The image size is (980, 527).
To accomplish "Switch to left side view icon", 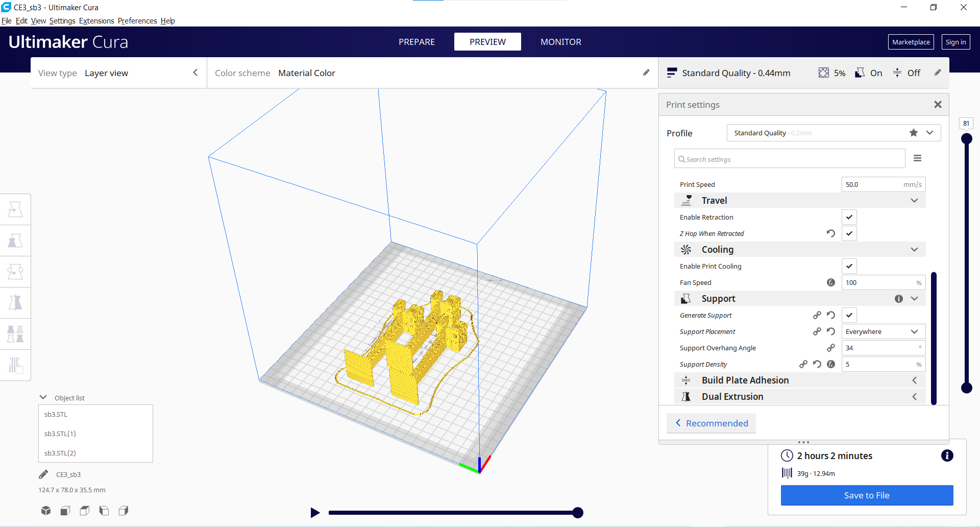I will (104, 511).
